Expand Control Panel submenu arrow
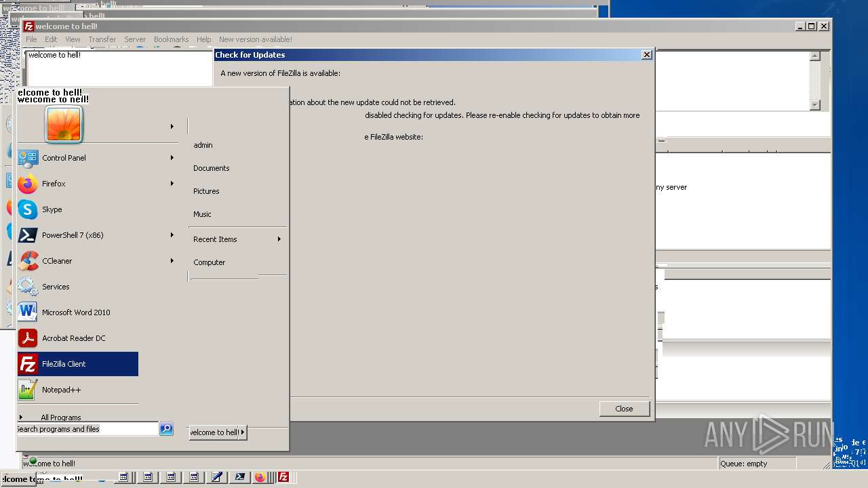This screenshot has width=868, height=488. [172, 158]
